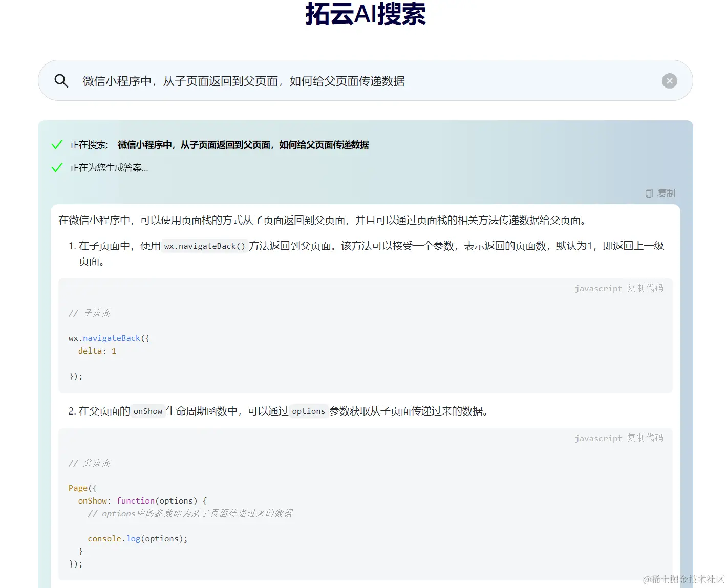Click the delta: 1 code line
The height and width of the screenshot is (588, 728).
(97, 351)
